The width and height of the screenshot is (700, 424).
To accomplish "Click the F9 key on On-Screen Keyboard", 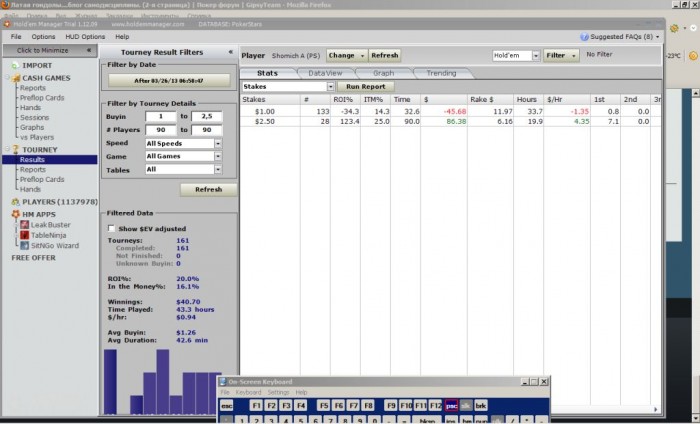I will point(391,406).
